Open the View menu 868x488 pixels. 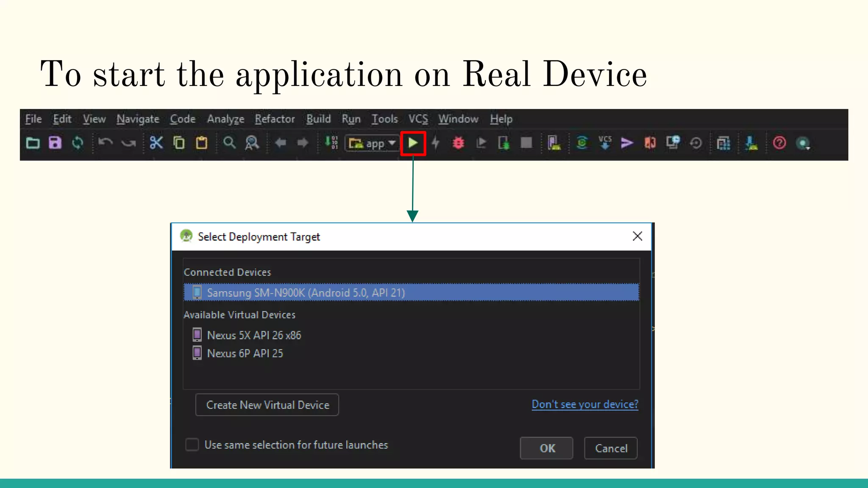(94, 119)
